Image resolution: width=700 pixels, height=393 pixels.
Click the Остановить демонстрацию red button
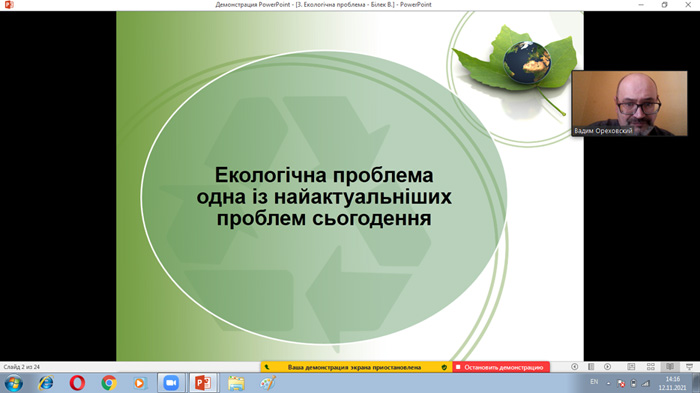tap(501, 367)
